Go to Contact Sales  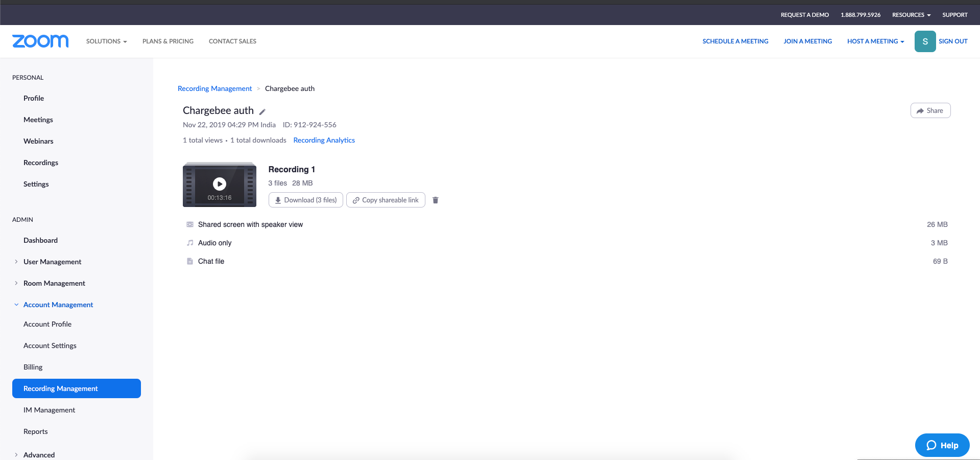click(x=232, y=41)
